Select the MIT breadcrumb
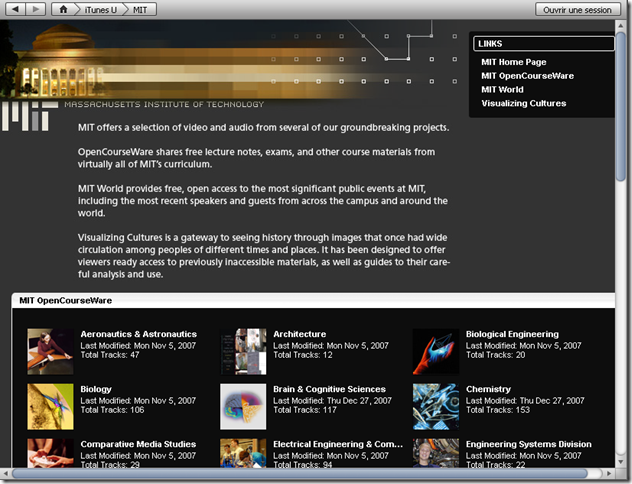This screenshot has height=484, width=632. pyautogui.click(x=140, y=10)
